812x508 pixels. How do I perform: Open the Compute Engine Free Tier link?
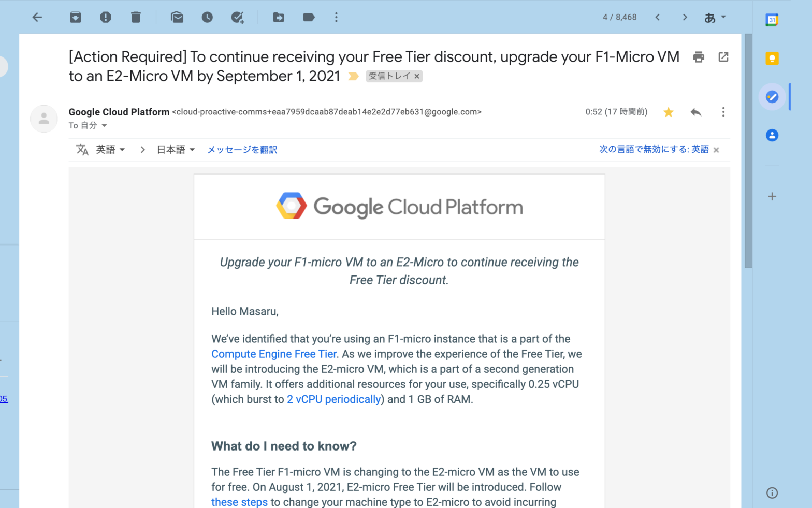click(x=274, y=354)
